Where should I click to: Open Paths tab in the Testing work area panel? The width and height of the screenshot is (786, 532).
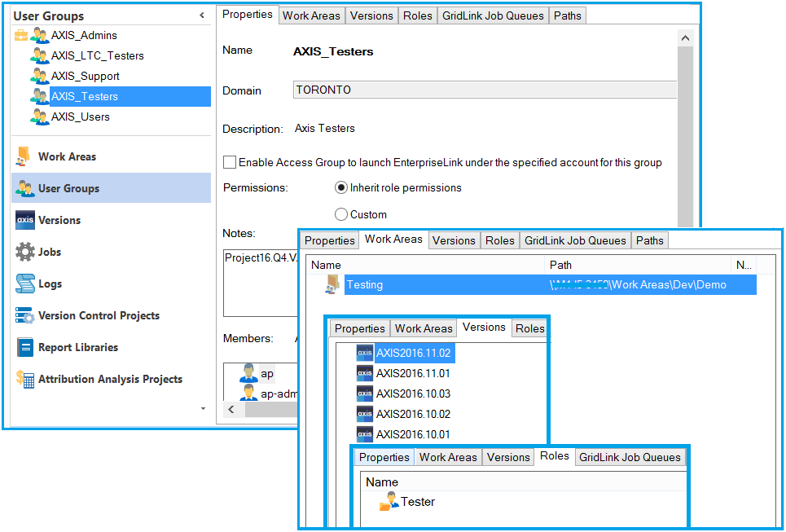coord(650,240)
